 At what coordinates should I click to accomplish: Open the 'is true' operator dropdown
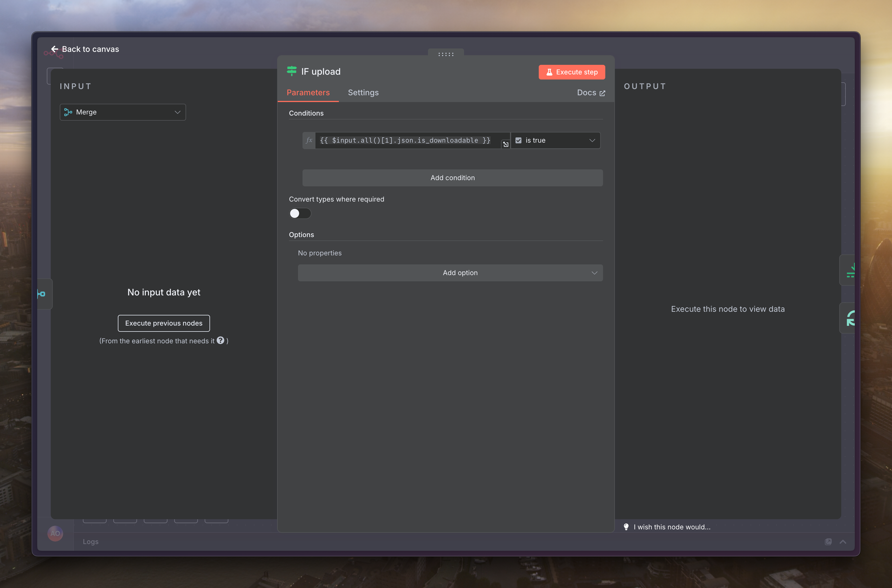(x=555, y=140)
